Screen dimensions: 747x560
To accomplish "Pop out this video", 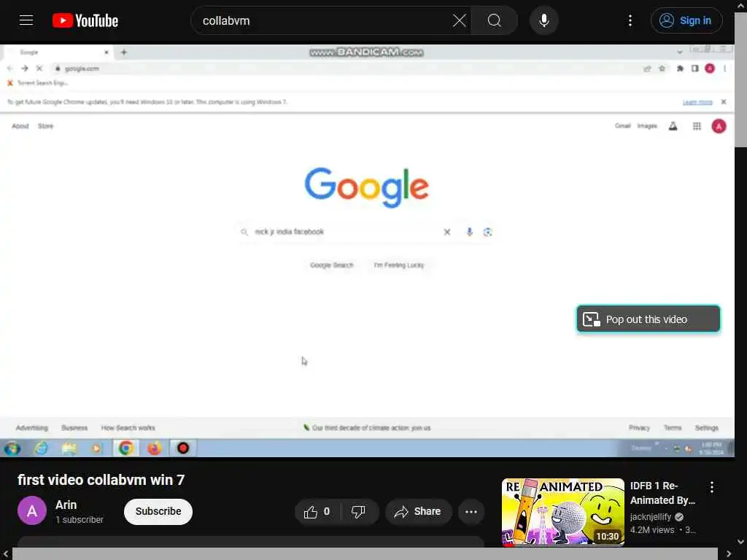I will pyautogui.click(x=649, y=319).
